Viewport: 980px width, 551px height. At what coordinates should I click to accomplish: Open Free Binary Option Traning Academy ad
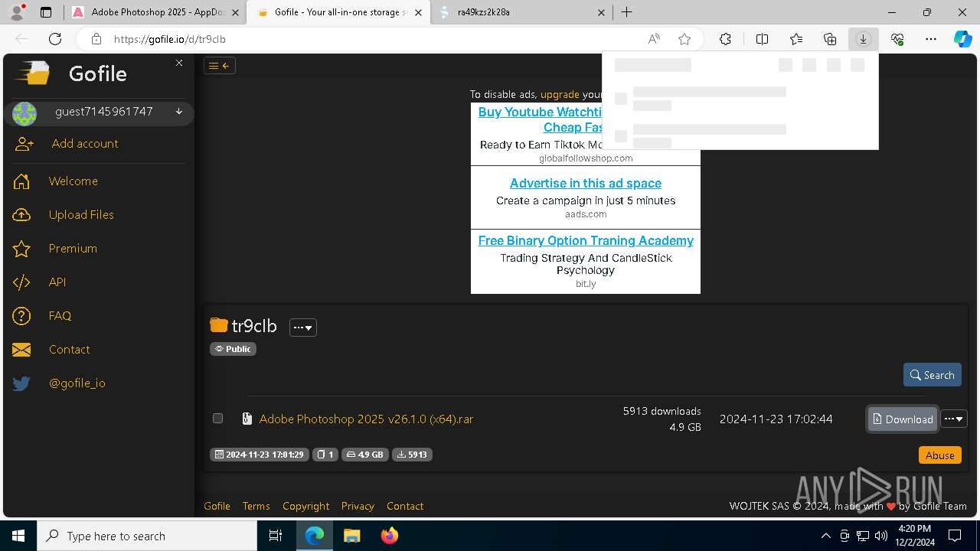pyautogui.click(x=586, y=240)
